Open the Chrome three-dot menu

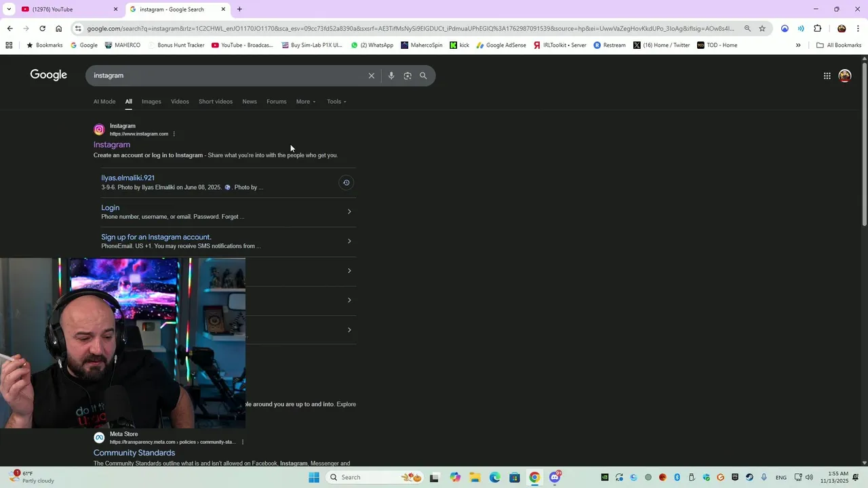(859, 28)
